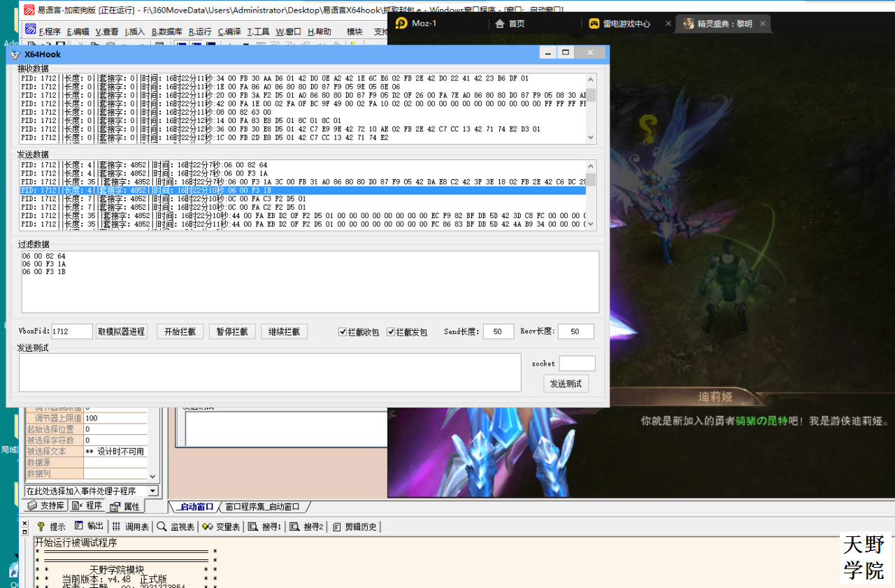Toggle the 拦截发包 checkbox
The width and height of the screenshot is (895, 588).
pos(407,332)
